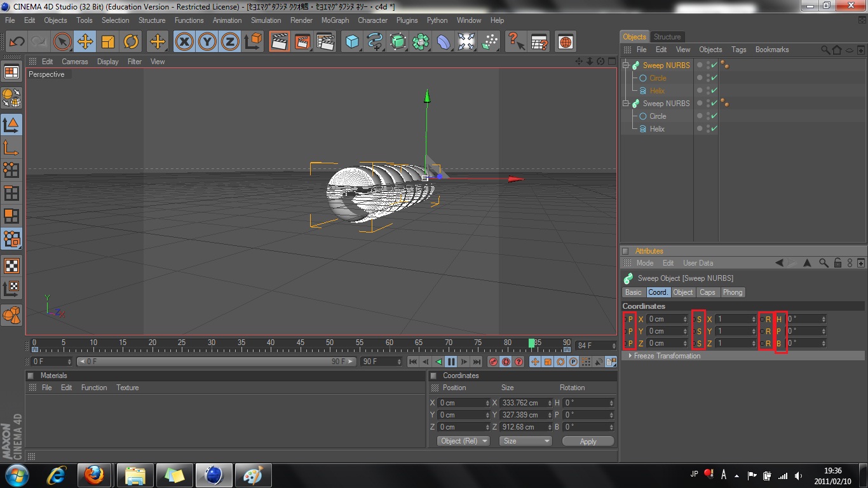This screenshot has height=488, width=868.
Task: Open the Plugins menu
Action: [x=407, y=20]
